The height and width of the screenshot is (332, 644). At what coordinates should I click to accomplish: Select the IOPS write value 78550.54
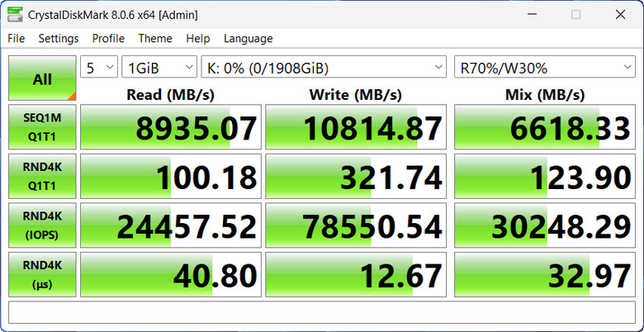pyautogui.click(x=356, y=225)
